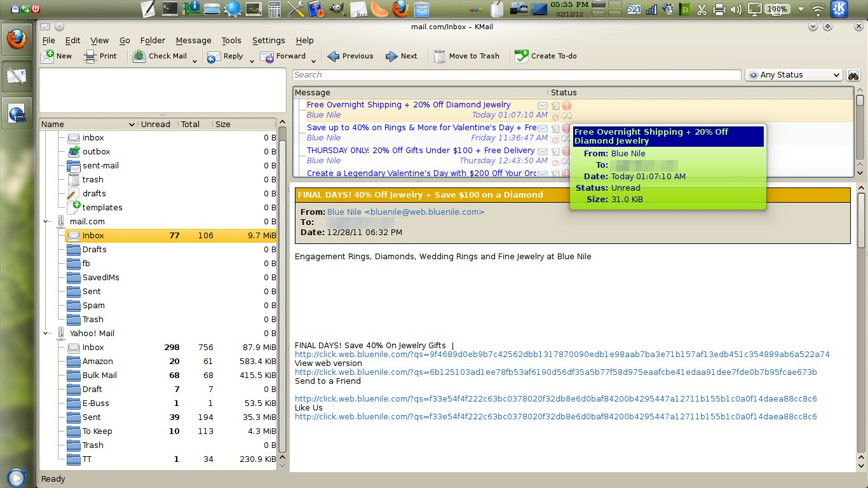Viewport: 868px width, 488px height.
Task: Click the pencil text editor icon in top panel
Action: [148, 9]
